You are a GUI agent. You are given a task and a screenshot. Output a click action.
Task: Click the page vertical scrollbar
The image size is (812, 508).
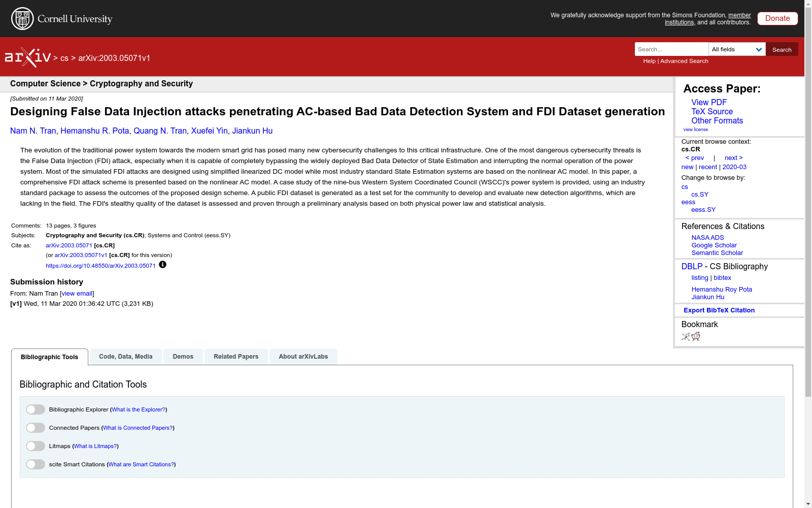pos(808,203)
